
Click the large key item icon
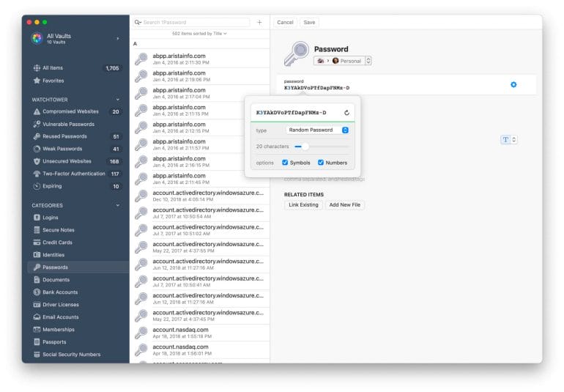(x=297, y=53)
